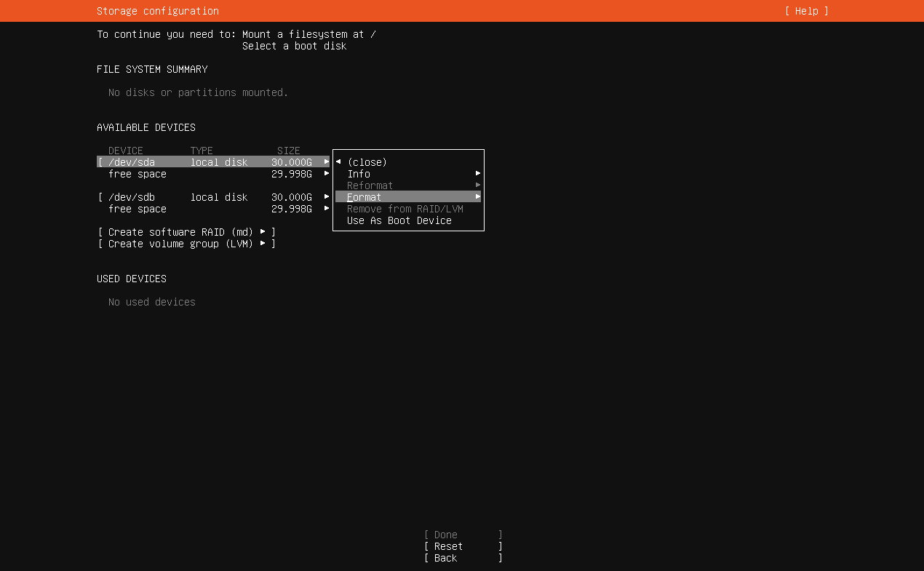924x571 pixels.
Task: Click the arrow beside /dev/sda free space
Action: point(327,174)
